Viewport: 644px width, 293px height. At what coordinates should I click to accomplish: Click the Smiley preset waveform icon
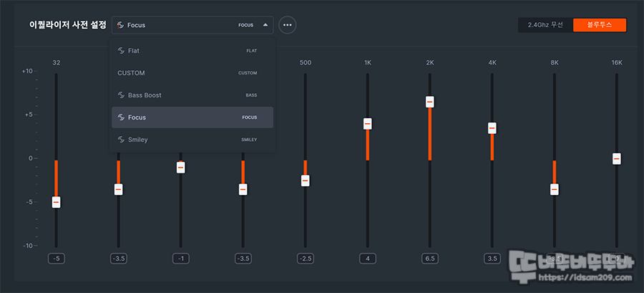tap(121, 140)
